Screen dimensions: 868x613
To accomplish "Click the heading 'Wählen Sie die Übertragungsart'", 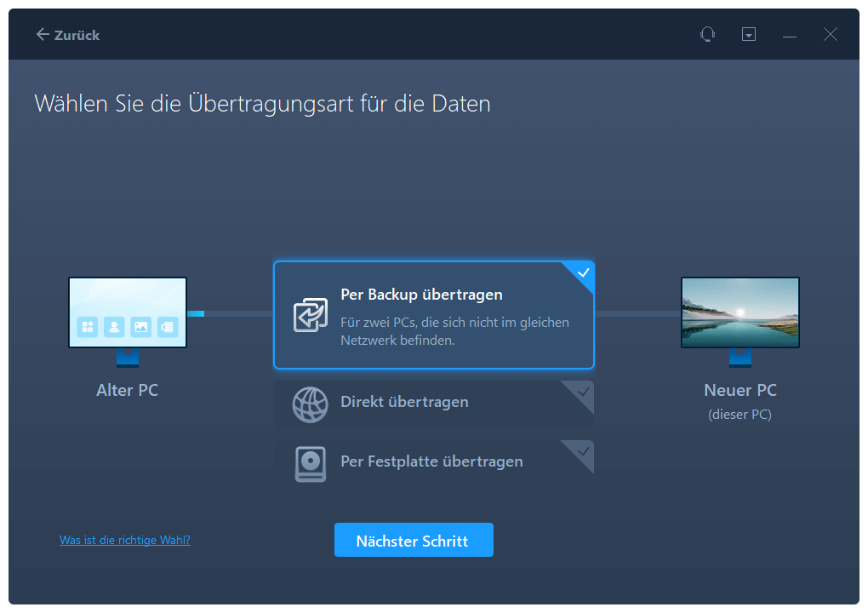I will (262, 104).
